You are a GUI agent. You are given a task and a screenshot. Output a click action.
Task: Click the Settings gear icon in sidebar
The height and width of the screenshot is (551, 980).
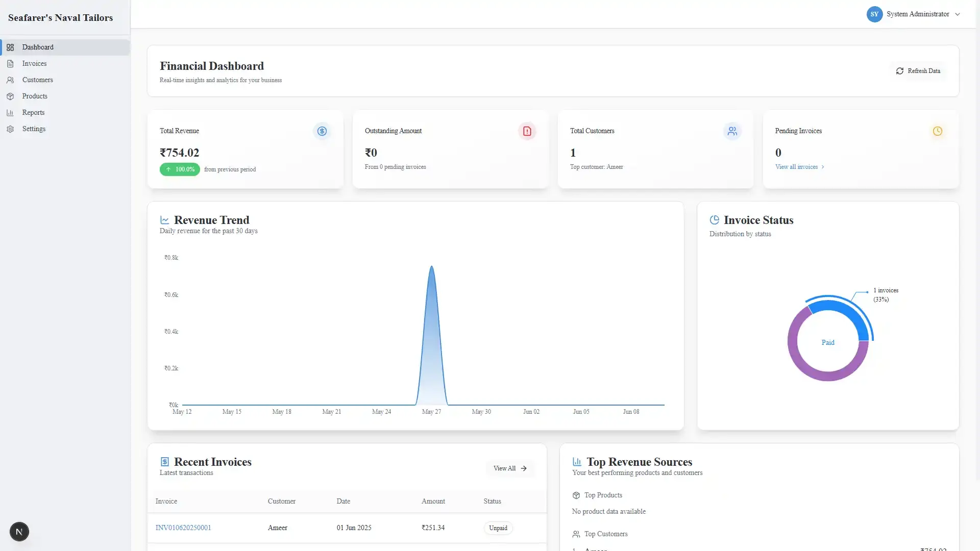[x=10, y=129]
